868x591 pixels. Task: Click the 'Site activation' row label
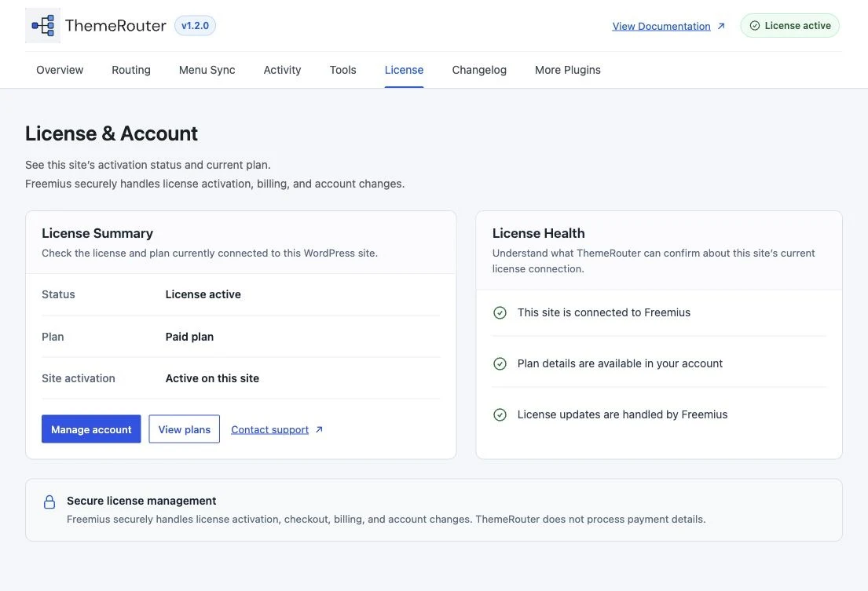tap(79, 378)
